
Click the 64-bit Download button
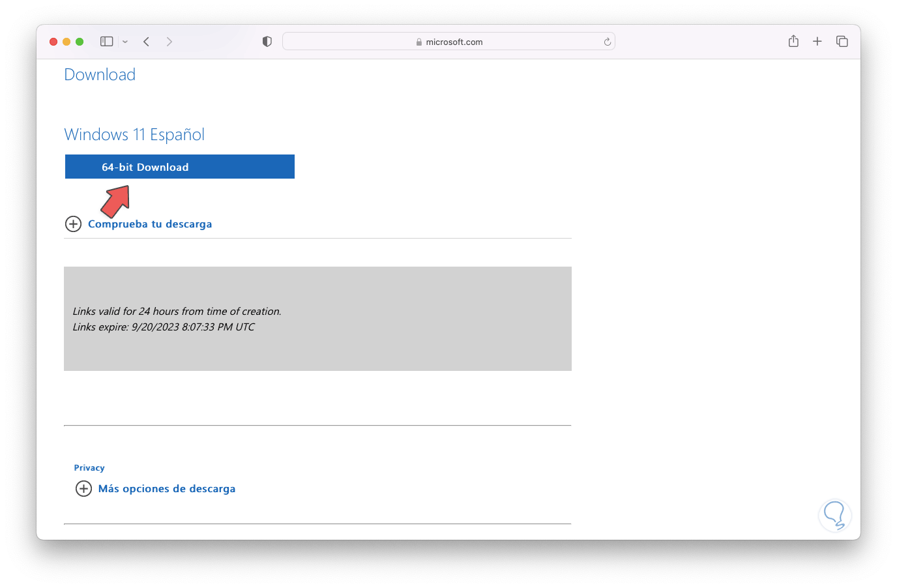point(179,167)
